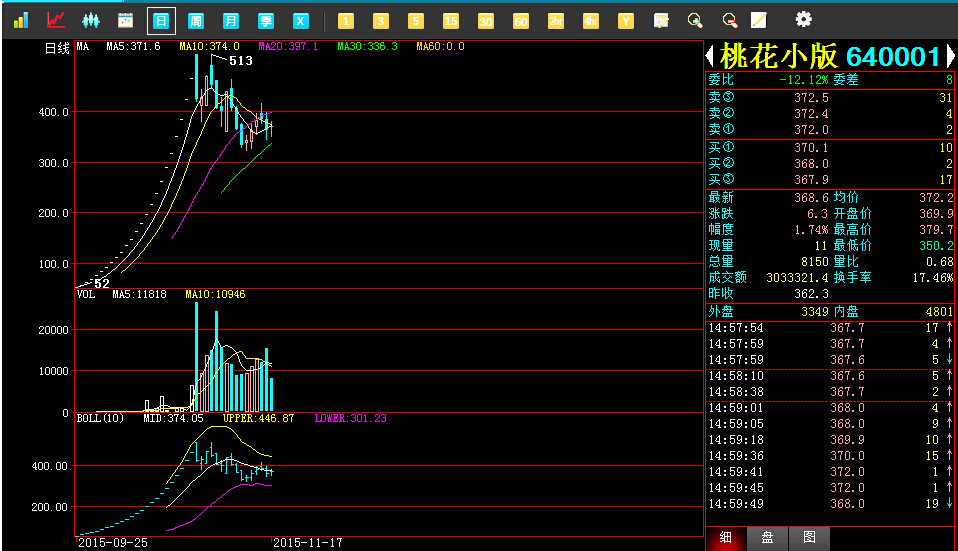Select the 1-minute interval button
This screenshot has height=551, width=958.
click(x=345, y=20)
